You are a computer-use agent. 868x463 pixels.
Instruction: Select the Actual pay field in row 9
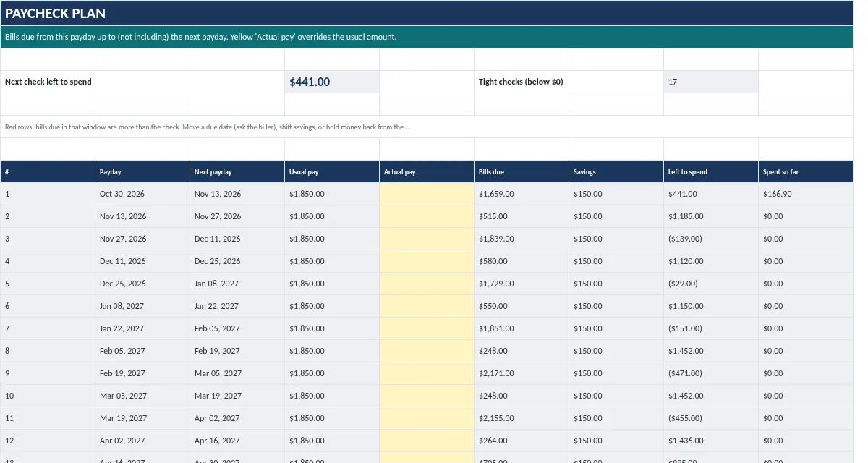[427, 373]
